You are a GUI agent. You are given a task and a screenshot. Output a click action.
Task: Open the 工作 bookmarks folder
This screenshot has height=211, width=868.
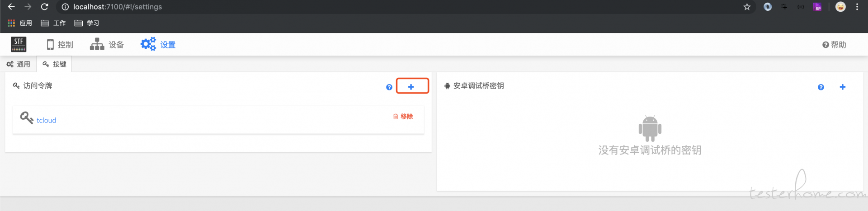coord(53,23)
